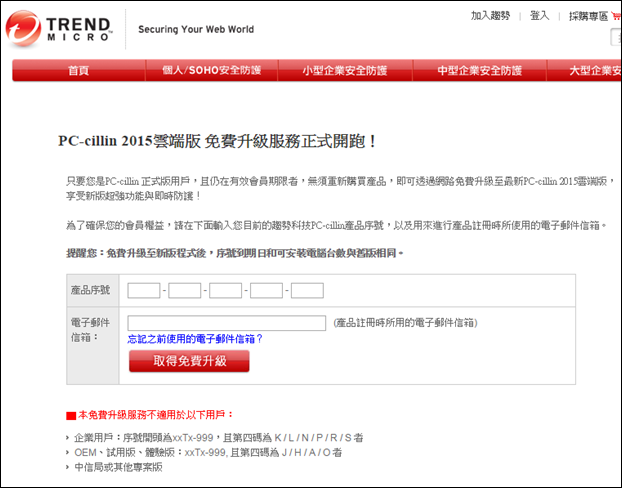Click the 提醒您 bold reminder text

coord(234,253)
